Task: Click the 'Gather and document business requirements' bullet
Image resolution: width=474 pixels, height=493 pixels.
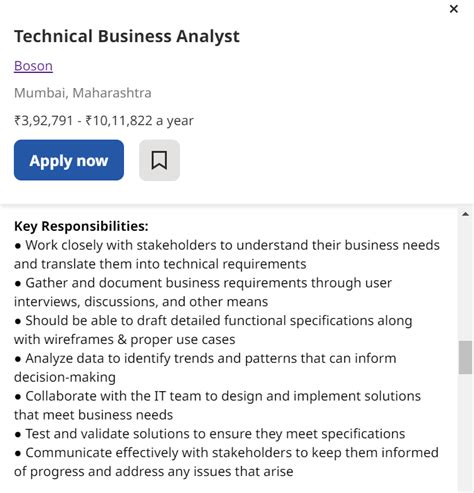Action: pos(203,292)
